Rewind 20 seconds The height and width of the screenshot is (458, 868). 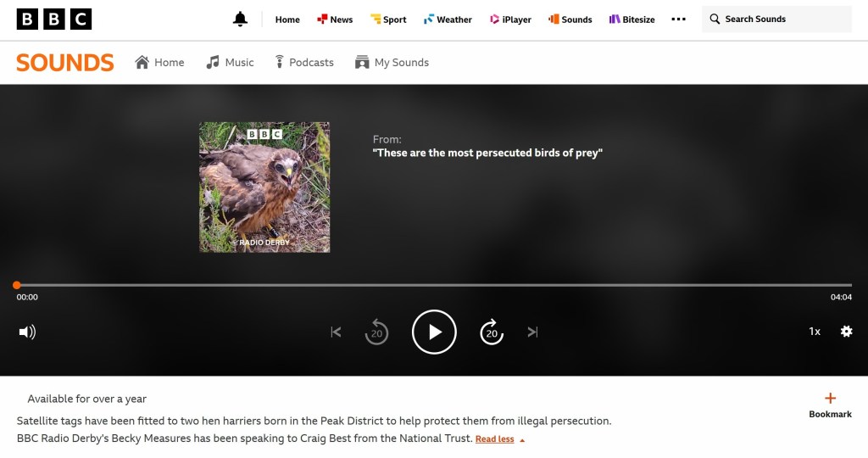376,332
